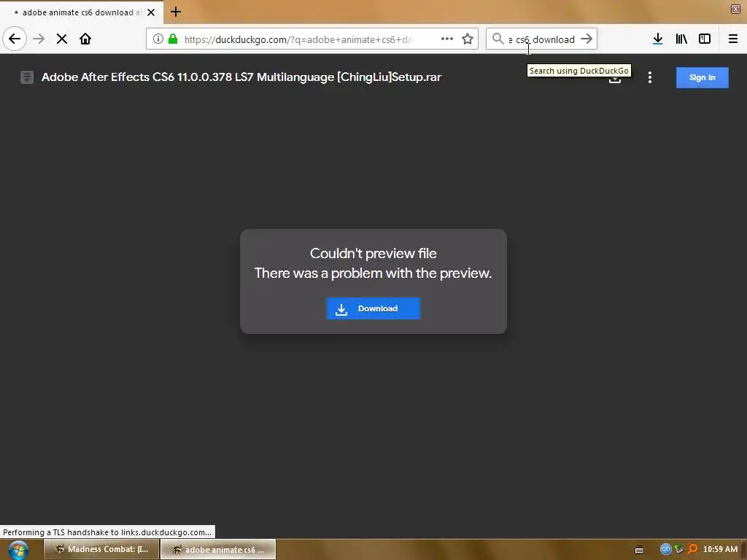This screenshot has height=560, width=747.
Task: Open the Firefox hamburger menu
Action: pyautogui.click(x=733, y=39)
